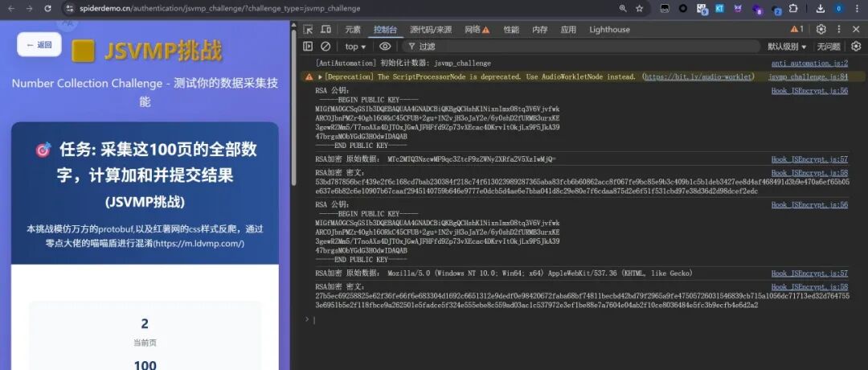
Task: Select the 控制台 tab
Action: coord(385,30)
